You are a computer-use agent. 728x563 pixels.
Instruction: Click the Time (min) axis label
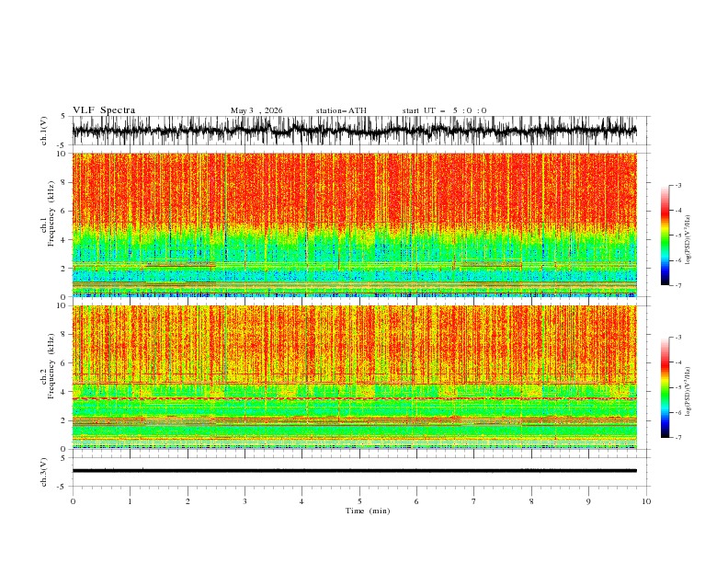tap(368, 511)
